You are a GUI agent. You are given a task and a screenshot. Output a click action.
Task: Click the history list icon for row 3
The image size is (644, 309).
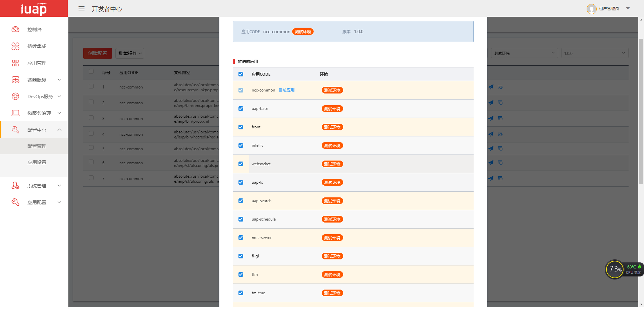click(x=500, y=118)
